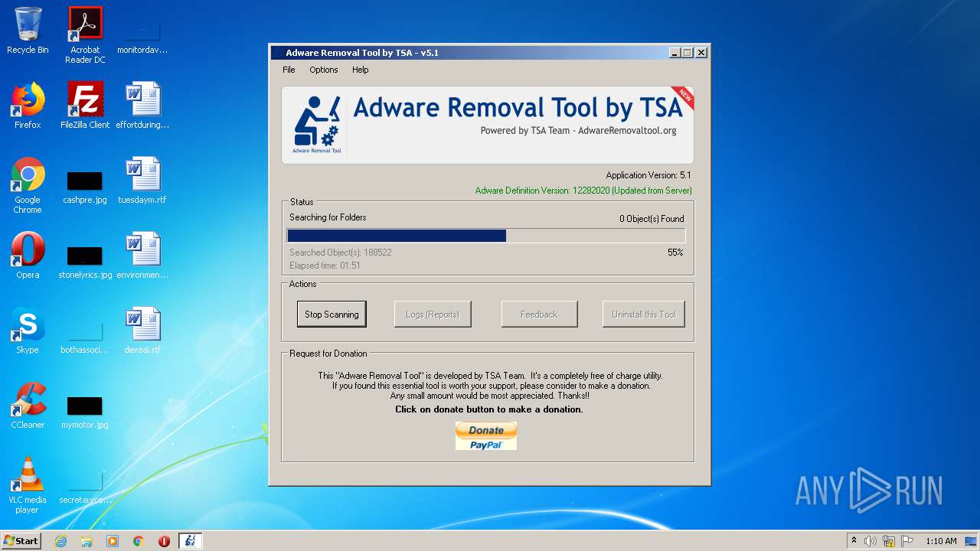Image resolution: width=980 pixels, height=551 pixels.
Task: Click the Feedback button
Action: 539,314
